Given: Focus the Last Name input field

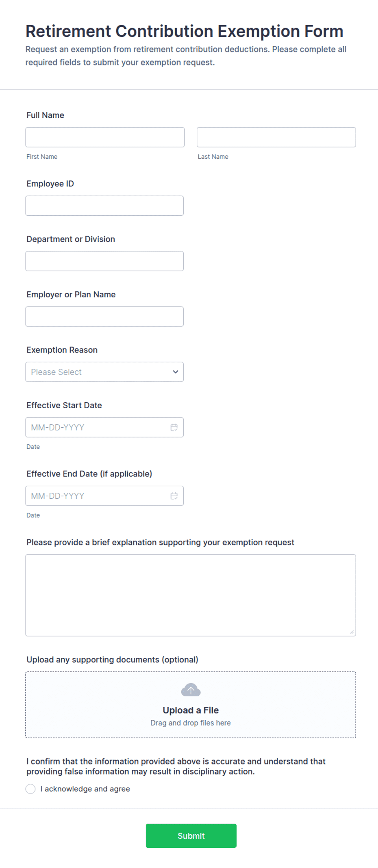Looking at the screenshot, I should point(276,137).
